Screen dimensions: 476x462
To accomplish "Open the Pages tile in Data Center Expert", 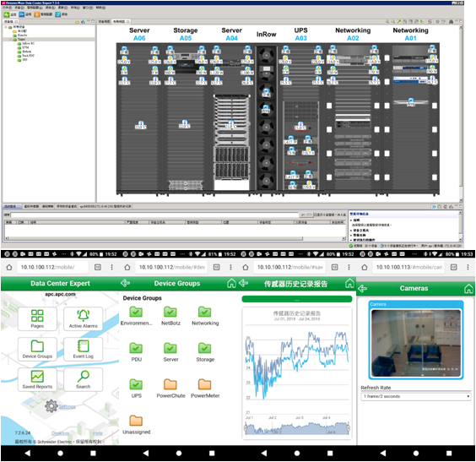I will click(37, 318).
